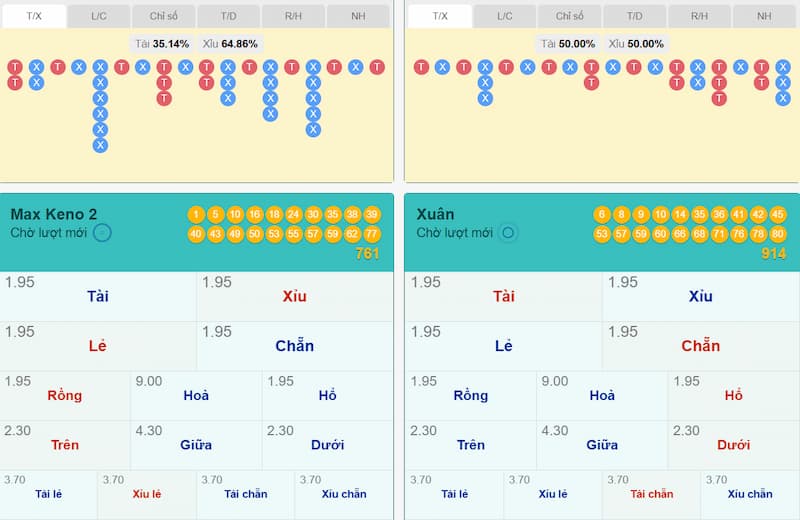Select Xỉu lẻ bet in Max Keno 2
Screen dimensions: 800x520
(147, 494)
